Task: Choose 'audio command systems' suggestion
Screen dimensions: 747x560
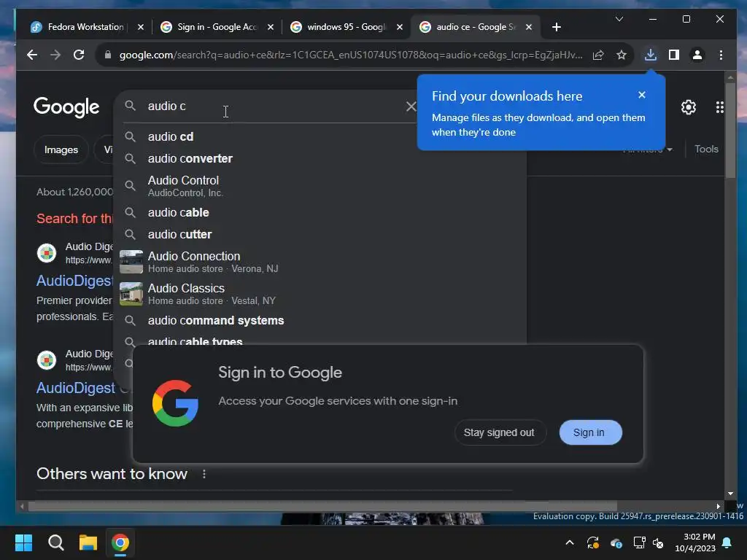Action: pos(320,321)
